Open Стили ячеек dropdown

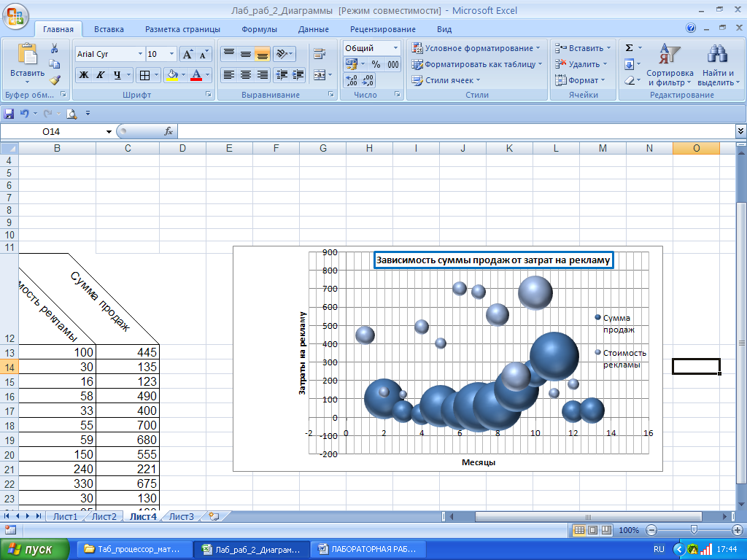pos(446,80)
